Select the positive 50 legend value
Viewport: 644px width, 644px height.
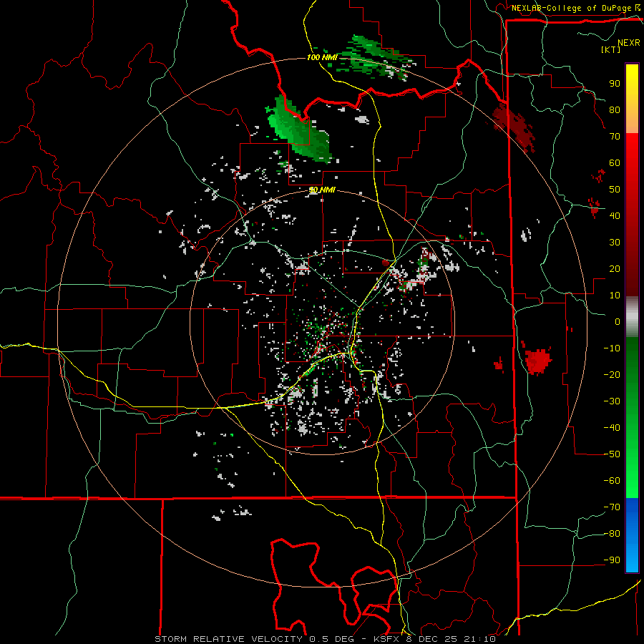coord(615,190)
